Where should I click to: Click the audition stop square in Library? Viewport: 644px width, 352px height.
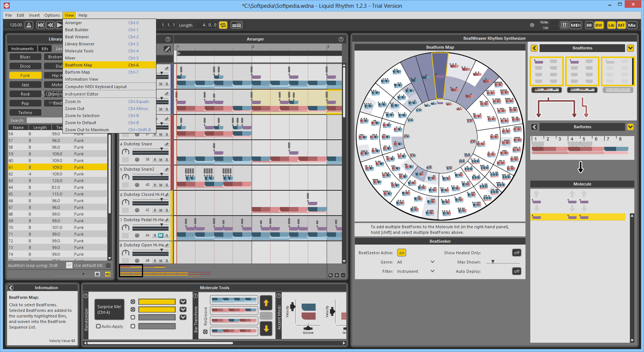coord(97,274)
